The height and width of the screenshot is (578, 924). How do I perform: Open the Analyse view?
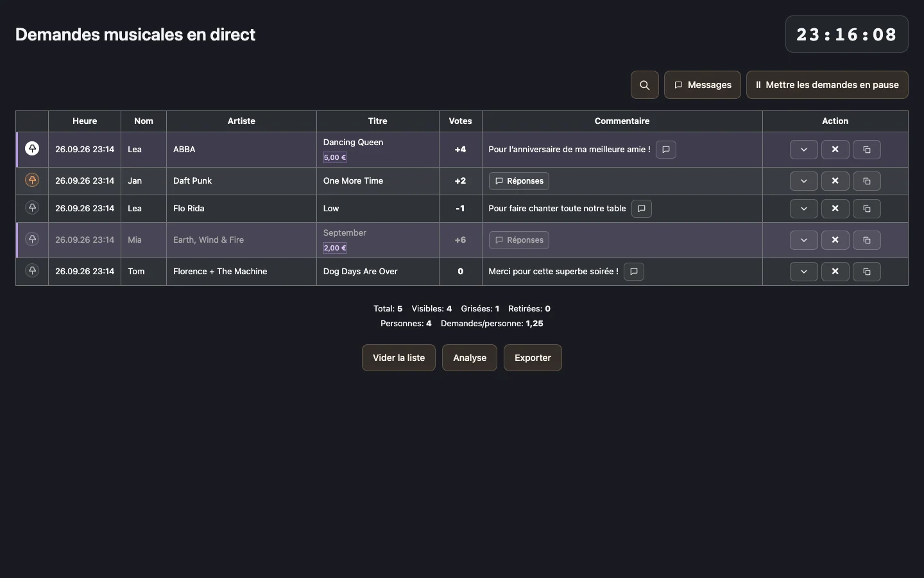470,358
